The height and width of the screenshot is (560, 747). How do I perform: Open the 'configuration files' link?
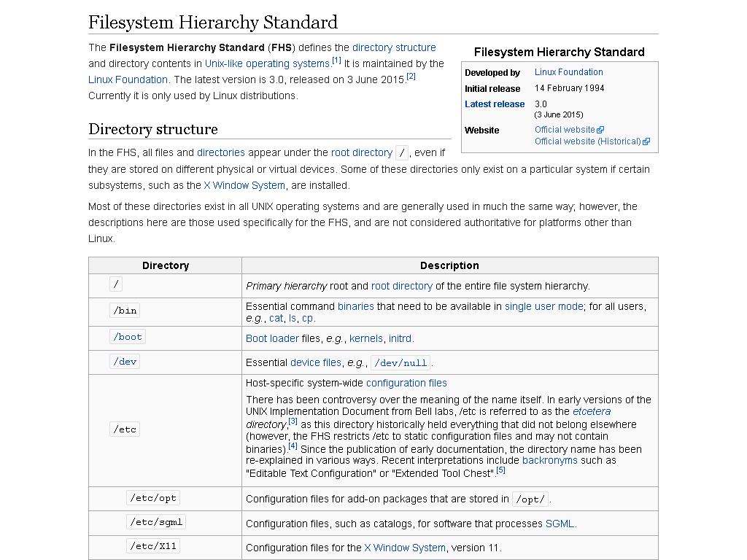tap(406, 384)
